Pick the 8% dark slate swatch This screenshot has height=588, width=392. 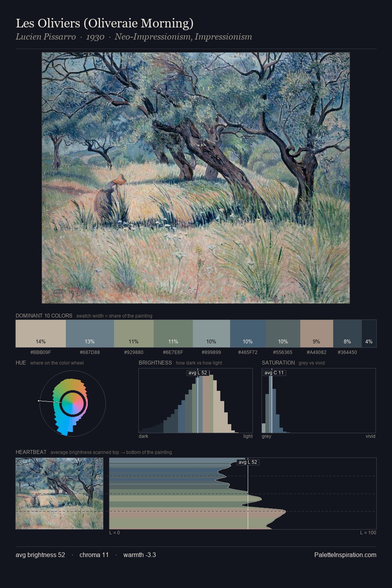[347, 334]
